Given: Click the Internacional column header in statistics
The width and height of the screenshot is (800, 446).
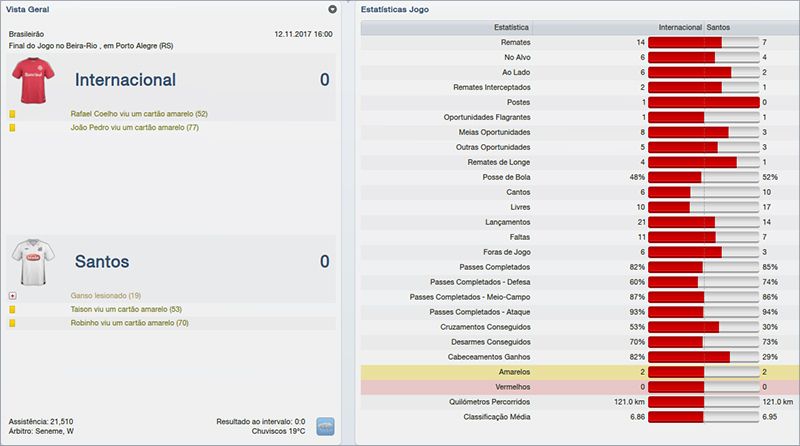Looking at the screenshot, I should [x=680, y=27].
